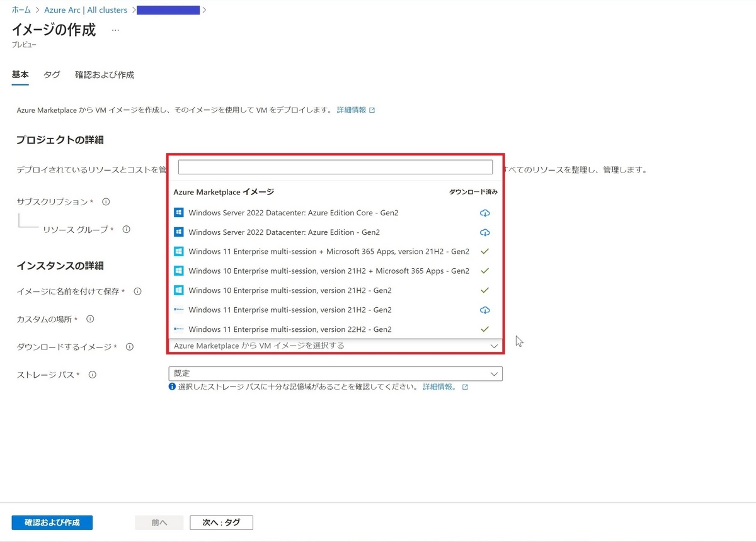
Task: Collapse the Azure Marketplace VM image dropdown
Action: [494, 346]
